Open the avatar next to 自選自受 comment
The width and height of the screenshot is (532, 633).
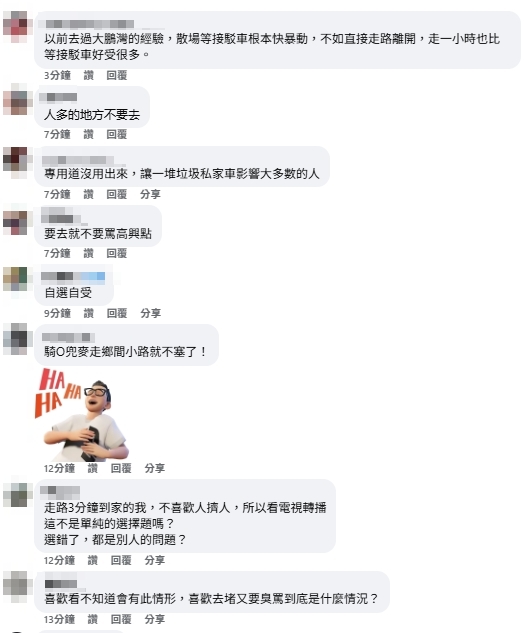(16, 279)
